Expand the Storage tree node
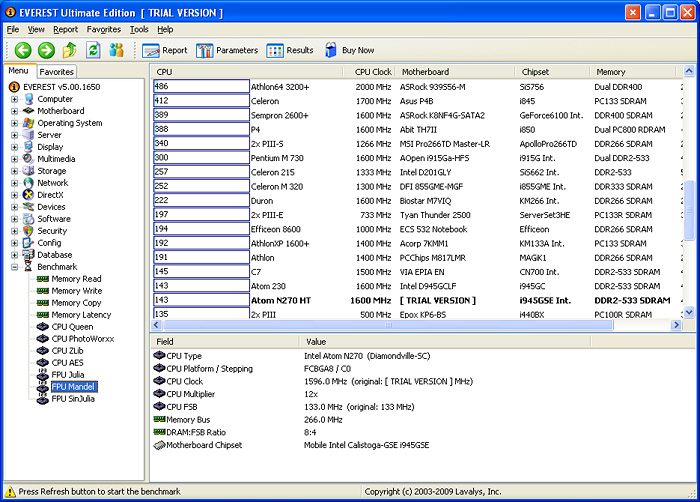700x502 pixels. [x=14, y=171]
